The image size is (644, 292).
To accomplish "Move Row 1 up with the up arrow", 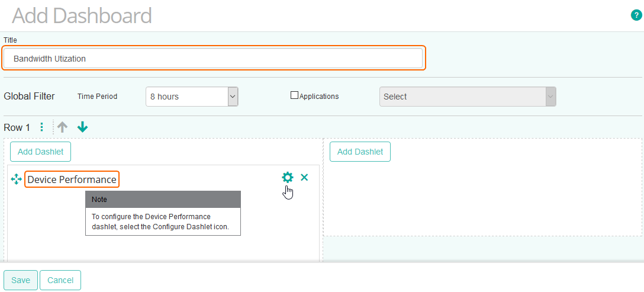I will 63,127.
